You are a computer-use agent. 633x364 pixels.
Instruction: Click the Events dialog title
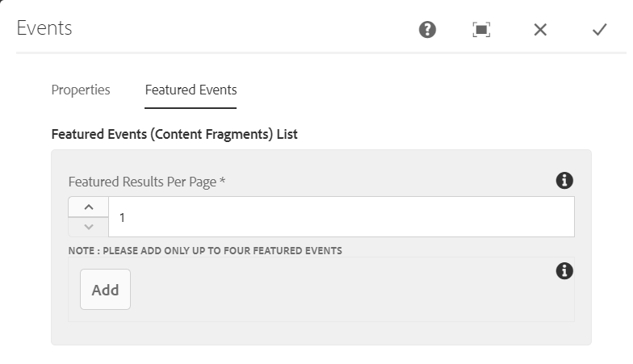[44, 28]
